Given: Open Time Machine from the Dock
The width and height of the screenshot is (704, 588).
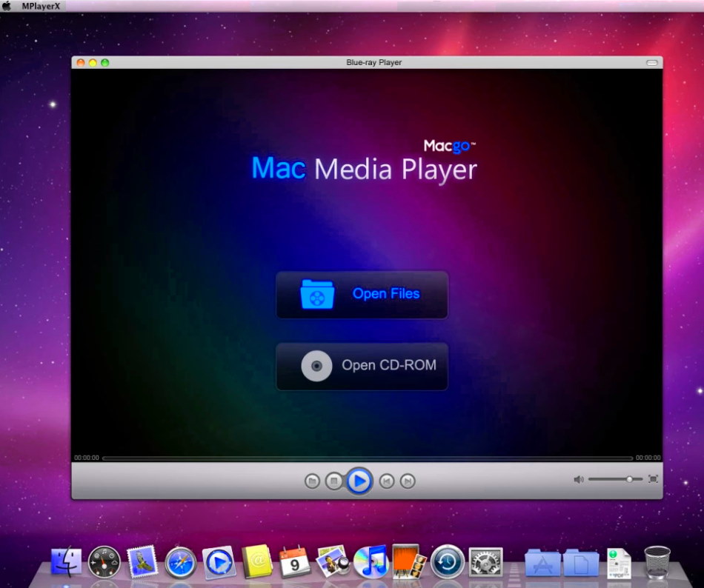Looking at the screenshot, I should 447,561.
